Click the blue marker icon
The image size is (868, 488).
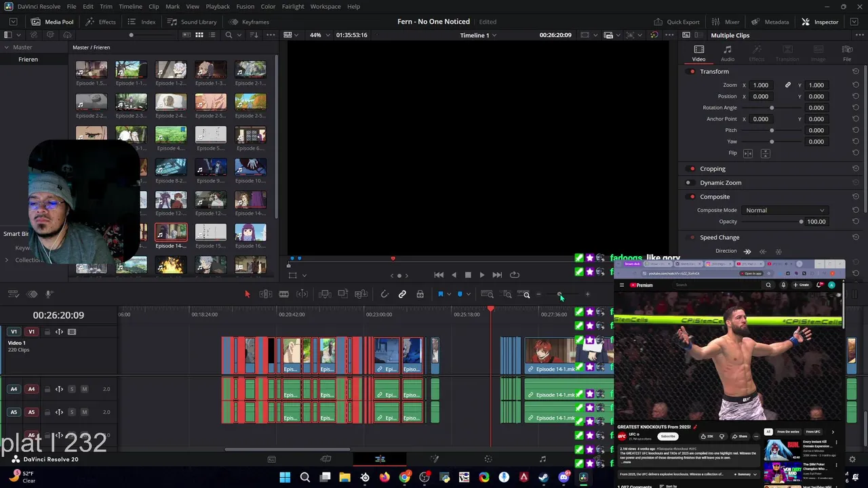(x=460, y=294)
